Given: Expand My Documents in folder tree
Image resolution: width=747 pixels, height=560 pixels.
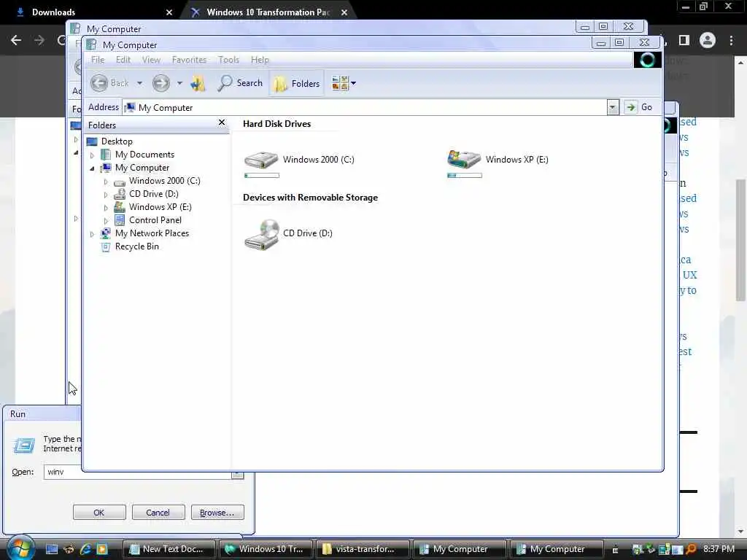Looking at the screenshot, I should (92, 155).
